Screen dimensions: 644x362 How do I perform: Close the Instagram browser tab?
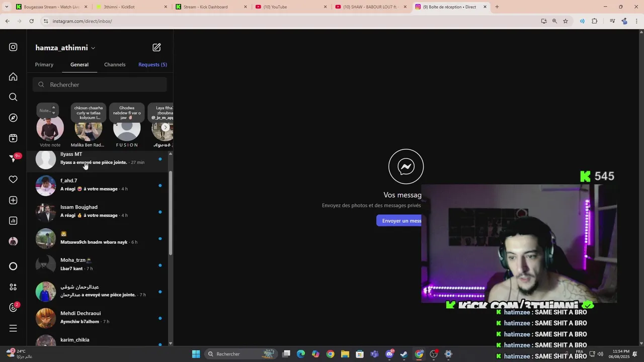[485, 7]
